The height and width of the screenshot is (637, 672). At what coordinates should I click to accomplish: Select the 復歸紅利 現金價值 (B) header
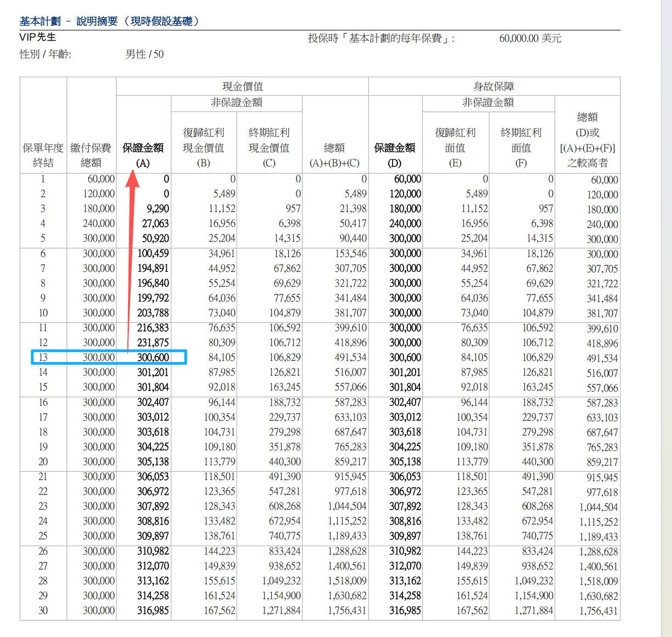tap(203, 147)
